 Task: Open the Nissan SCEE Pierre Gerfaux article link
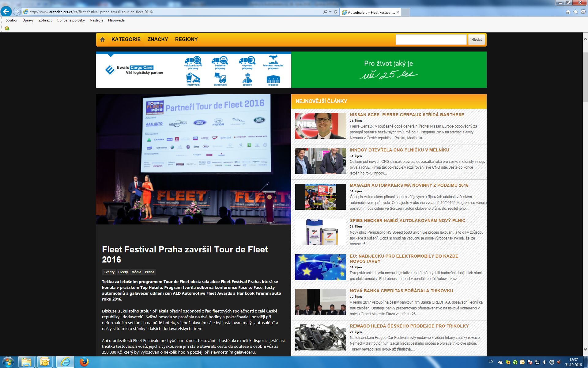tap(407, 115)
